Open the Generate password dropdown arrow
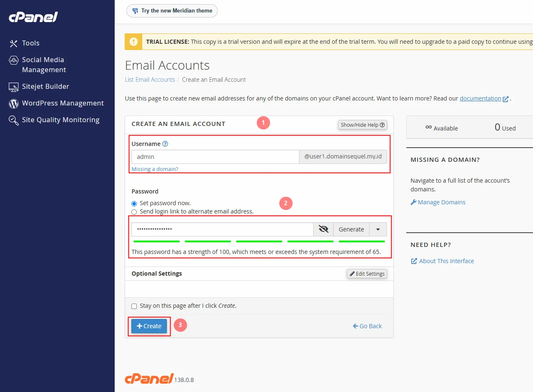The height and width of the screenshot is (392, 533). (378, 229)
